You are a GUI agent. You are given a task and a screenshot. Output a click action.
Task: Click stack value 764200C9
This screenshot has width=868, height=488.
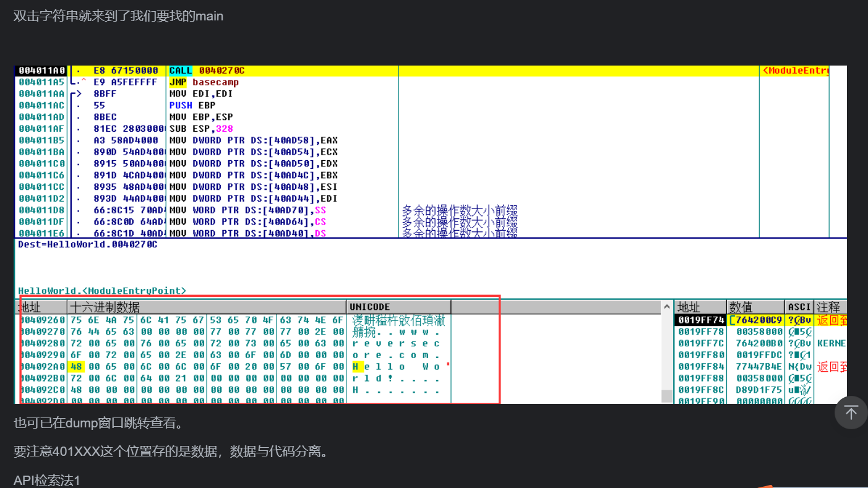(x=757, y=320)
